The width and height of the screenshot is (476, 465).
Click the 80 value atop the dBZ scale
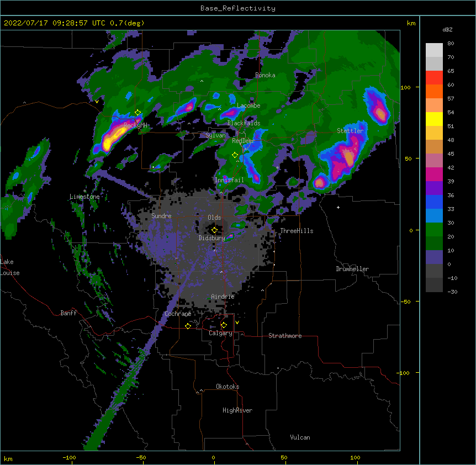[451, 44]
